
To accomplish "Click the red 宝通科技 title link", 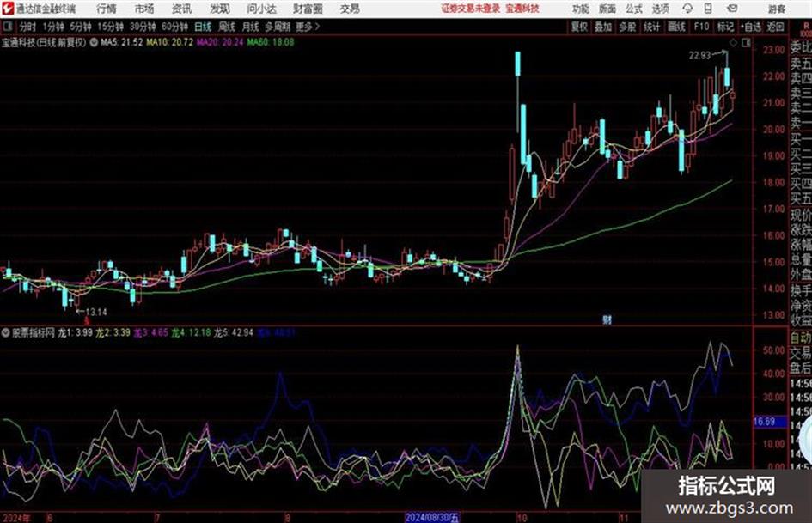I will point(522,9).
